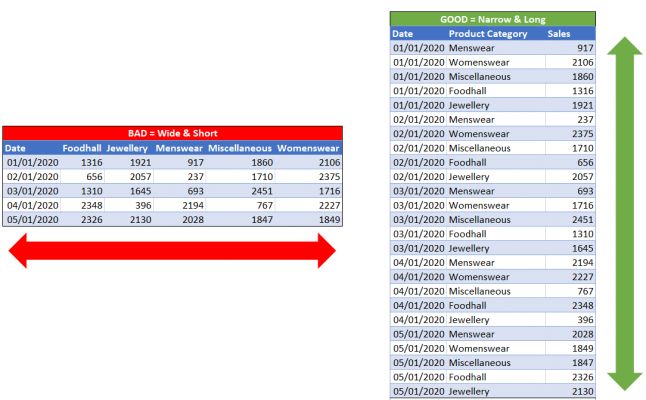Image resolution: width=646 pixels, height=400 pixels.
Task: Select Sales value 767 in the narrow table
Action: 585,291
